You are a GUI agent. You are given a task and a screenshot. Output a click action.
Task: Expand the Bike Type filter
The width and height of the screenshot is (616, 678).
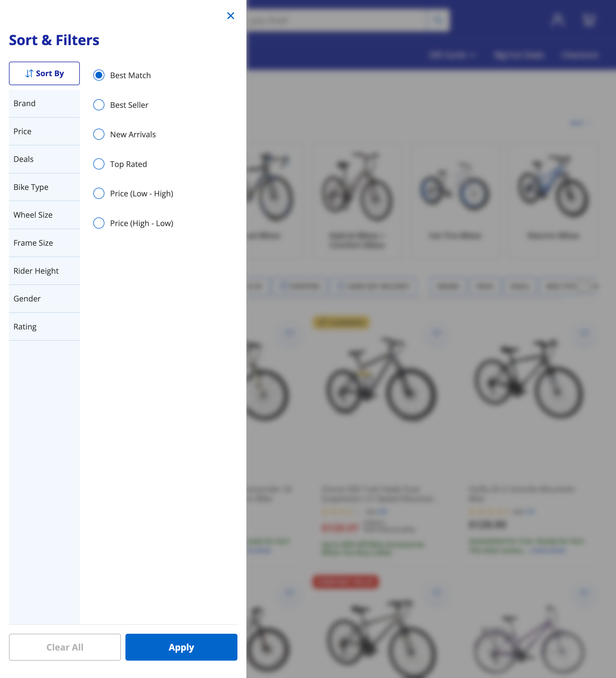coord(44,187)
